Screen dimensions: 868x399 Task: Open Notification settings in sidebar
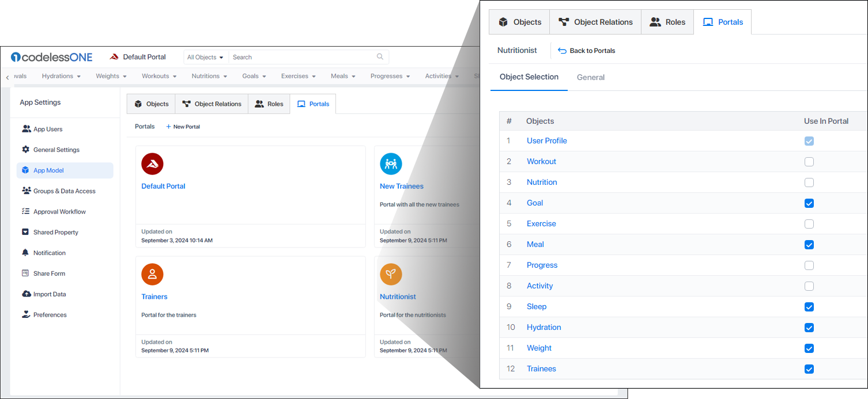(49, 253)
